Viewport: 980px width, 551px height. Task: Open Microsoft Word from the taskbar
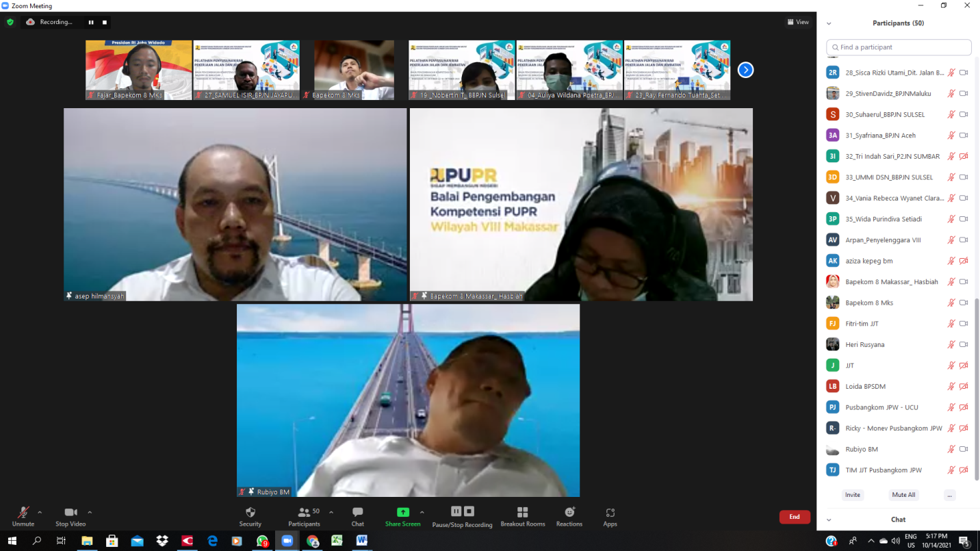[362, 541]
